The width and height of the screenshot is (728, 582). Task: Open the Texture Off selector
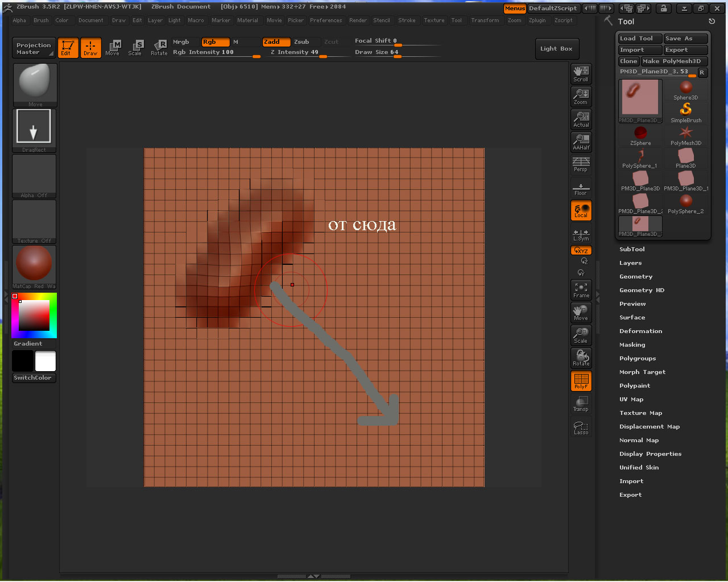click(35, 221)
